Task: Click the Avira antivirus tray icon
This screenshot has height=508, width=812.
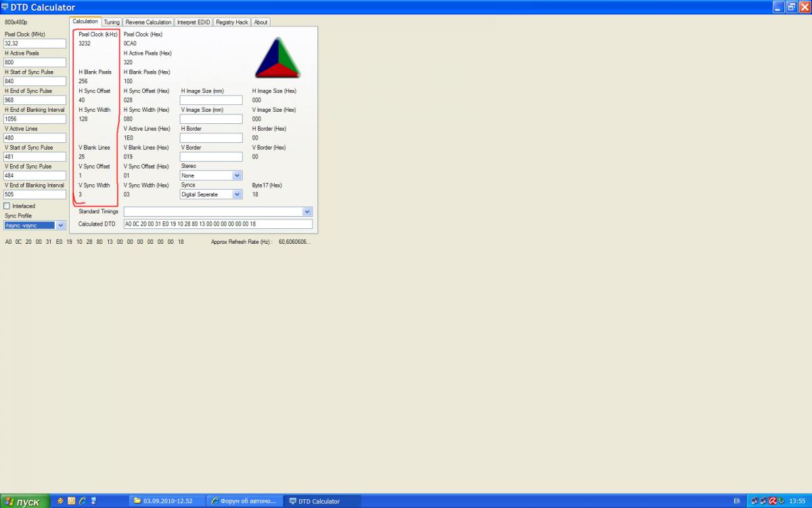Action: coord(772,501)
